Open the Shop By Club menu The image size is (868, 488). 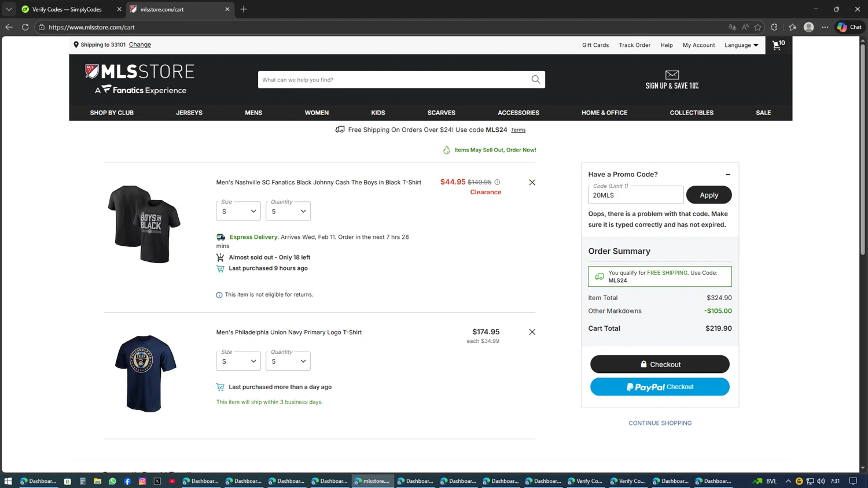112,113
